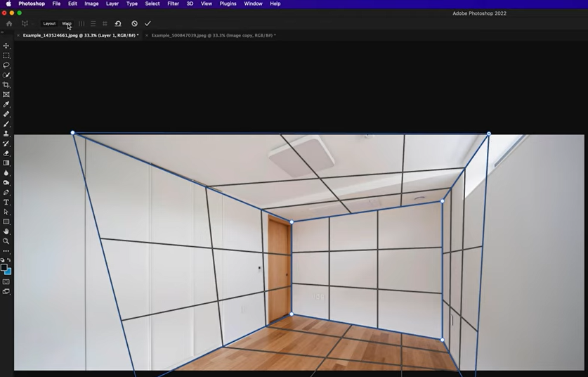Screen dimensions: 588x377
Task: Open the Filter menu
Action: pyautogui.click(x=173, y=4)
